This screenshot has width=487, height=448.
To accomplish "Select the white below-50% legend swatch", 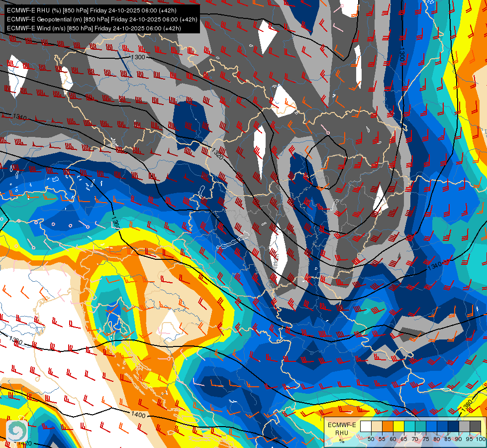I will point(366,426).
